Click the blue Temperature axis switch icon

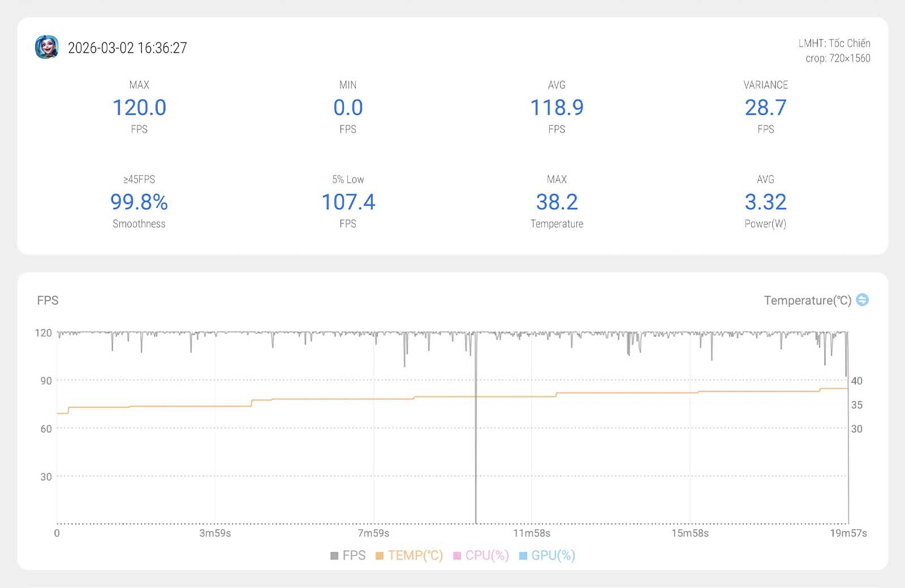(862, 300)
